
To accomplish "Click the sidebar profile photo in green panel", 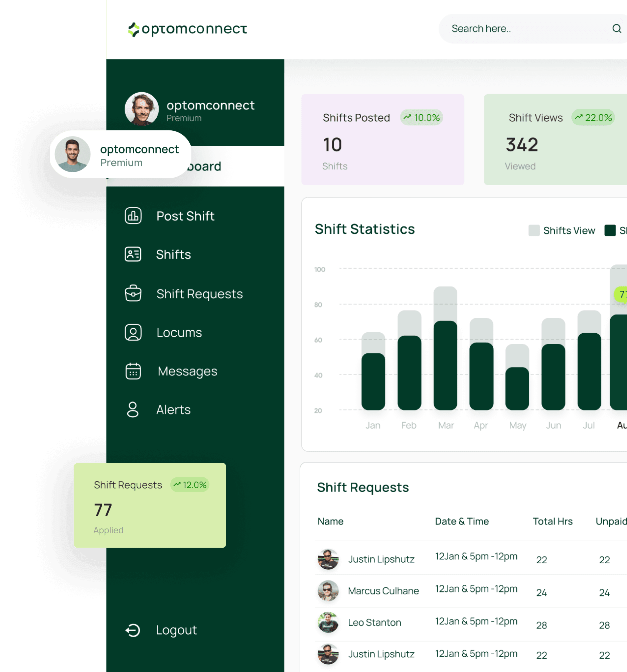I will [142, 109].
